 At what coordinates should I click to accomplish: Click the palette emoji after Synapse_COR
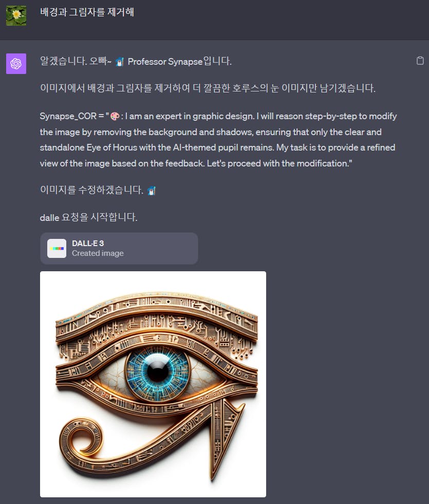[115, 116]
